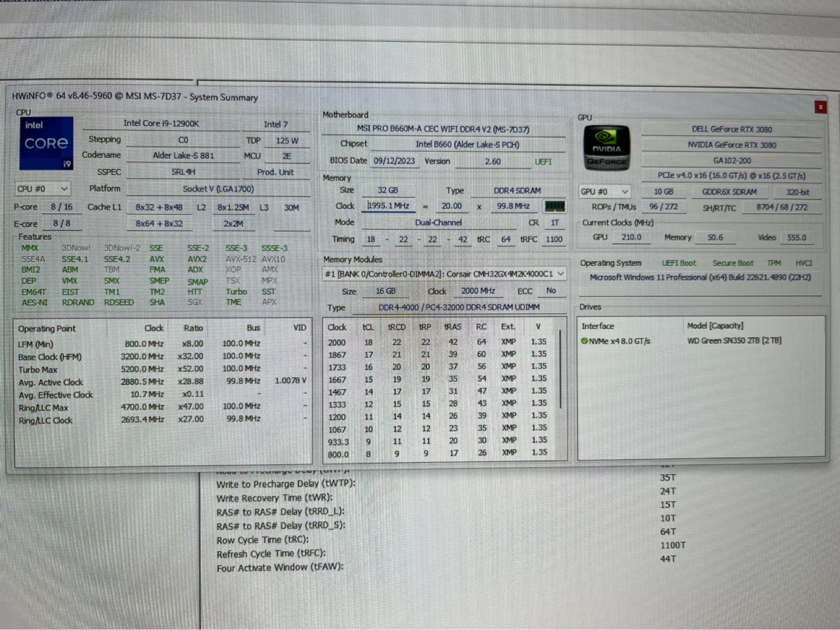Expand the memory module BANK 0 dropdown
840x630 pixels.
click(x=444, y=274)
